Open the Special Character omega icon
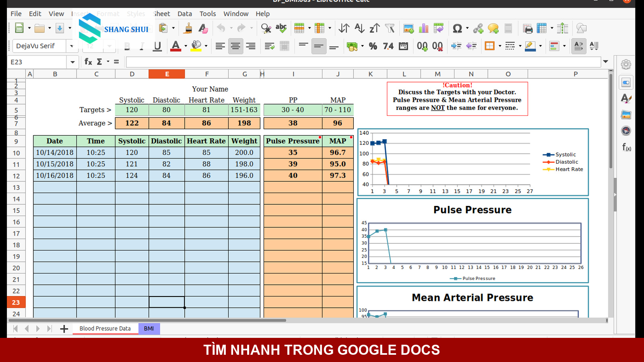 (x=457, y=28)
